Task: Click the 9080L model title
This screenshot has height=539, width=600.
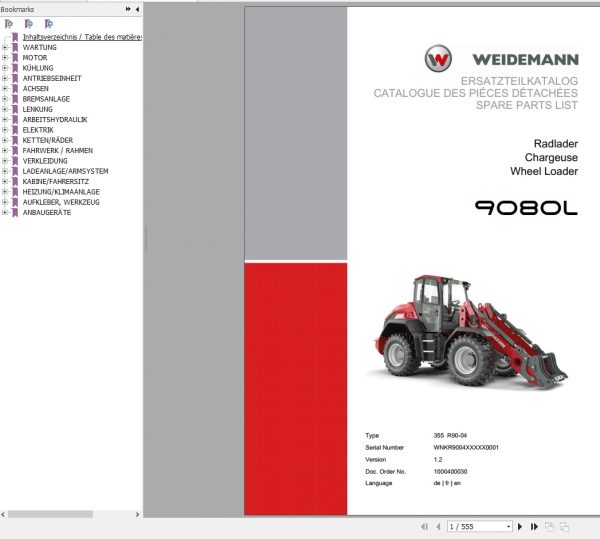Action: (x=526, y=208)
